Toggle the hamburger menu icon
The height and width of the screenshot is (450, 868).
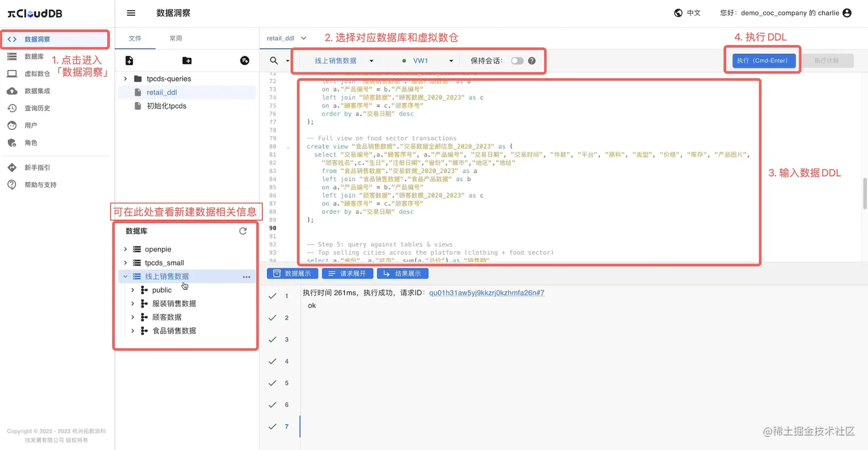[x=131, y=13]
